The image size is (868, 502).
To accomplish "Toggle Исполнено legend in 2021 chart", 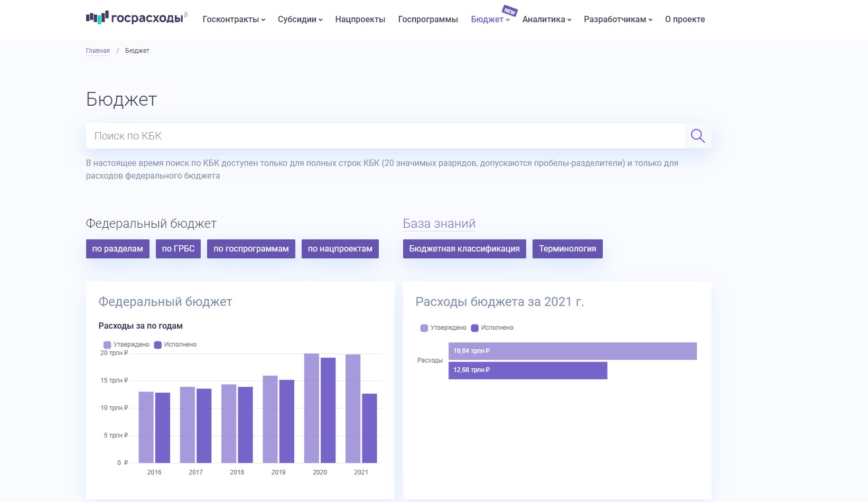I will tap(492, 328).
